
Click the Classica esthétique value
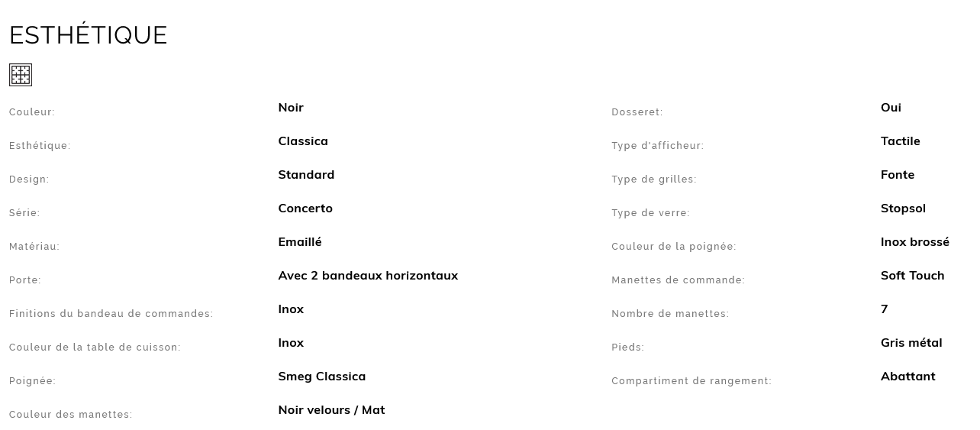[x=303, y=141]
